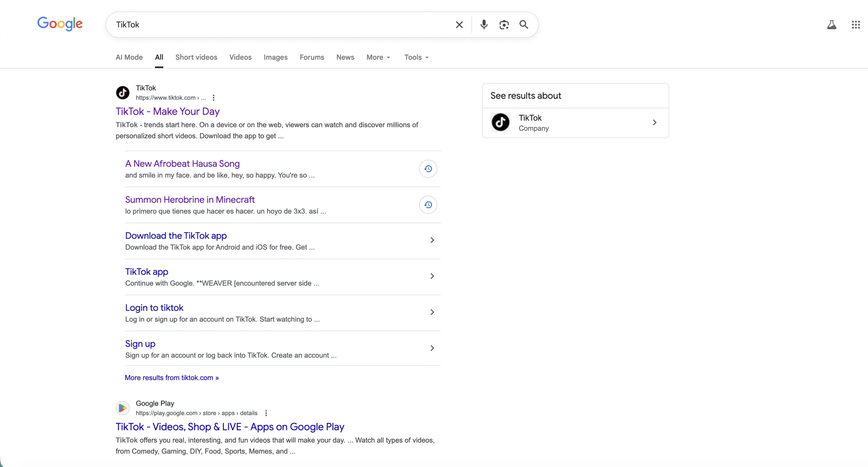Expand chevron beside Login to tiktok
This screenshot has height=467, width=868.
(x=432, y=312)
